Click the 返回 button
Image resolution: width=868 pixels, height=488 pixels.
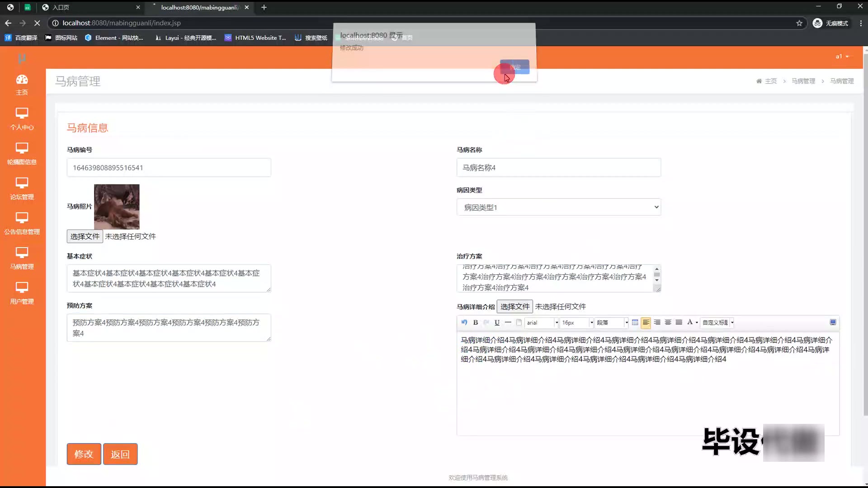click(x=120, y=454)
